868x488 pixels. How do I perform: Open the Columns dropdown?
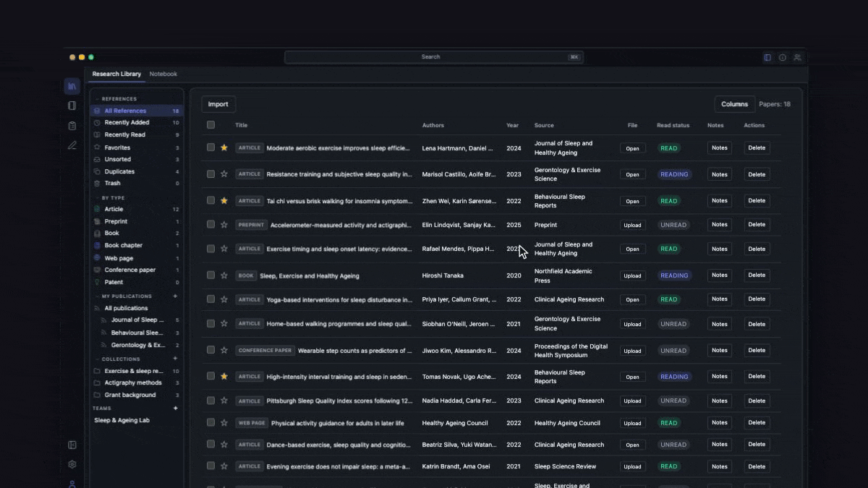735,104
